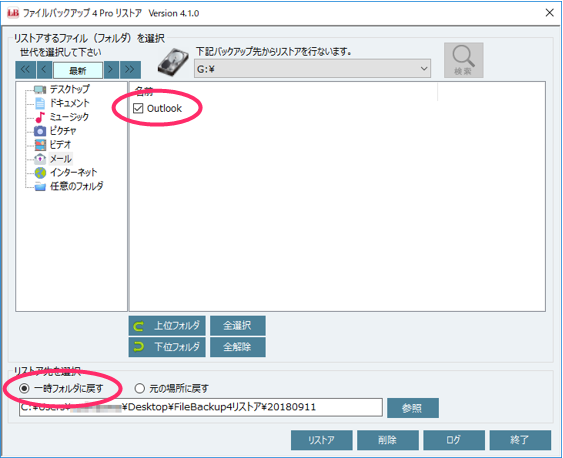Open the G:¥ backup destination dropdown
The width and height of the screenshot is (563, 458).
click(312, 69)
